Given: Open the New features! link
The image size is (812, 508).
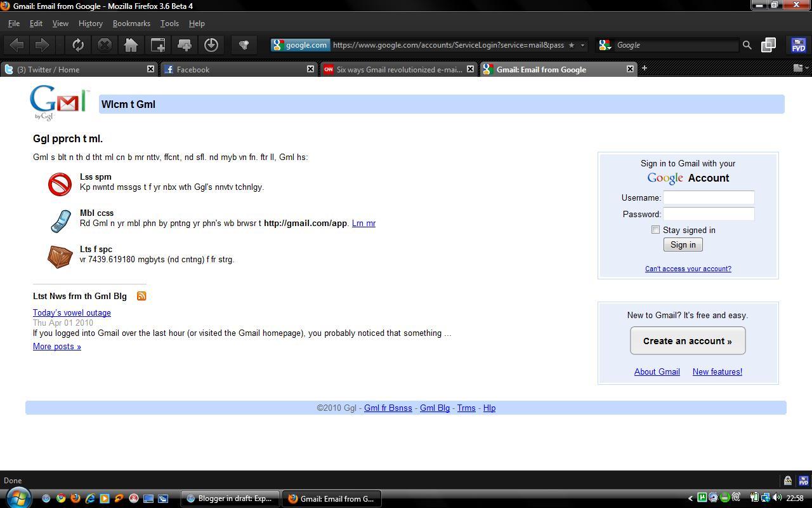Looking at the screenshot, I should [717, 372].
